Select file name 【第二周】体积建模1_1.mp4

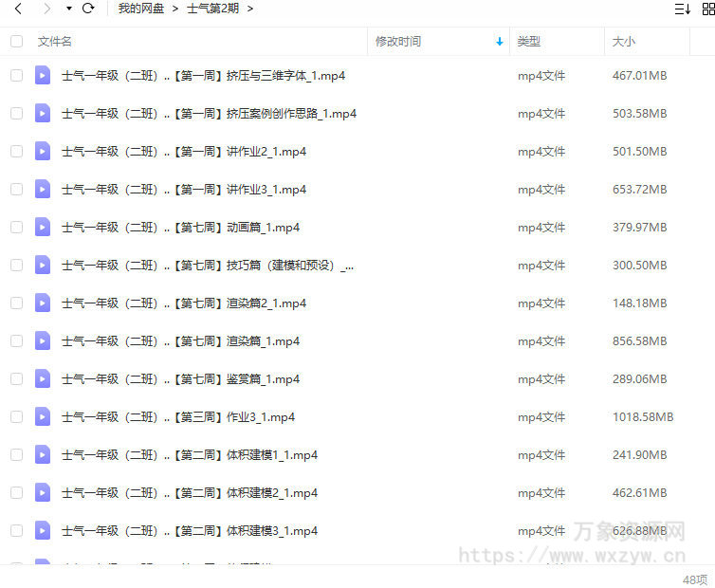(x=190, y=455)
